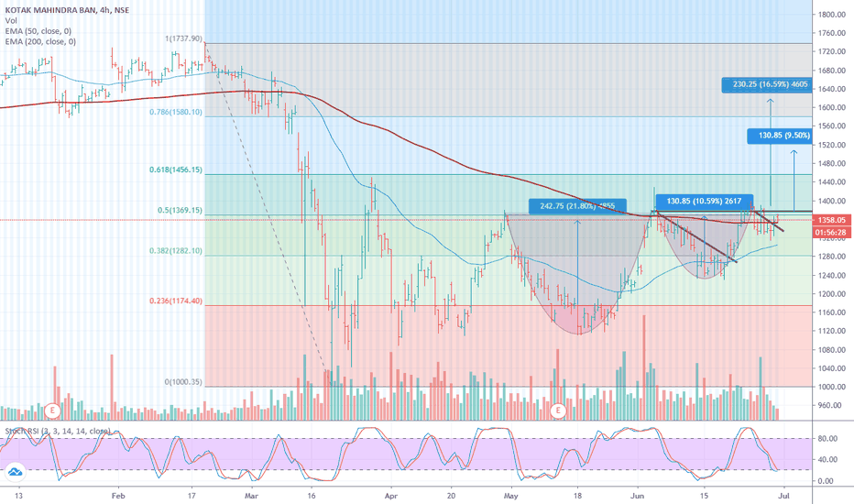Click the Jun label on time axis
This screenshot has height=504, width=854.
pyautogui.click(x=637, y=496)
